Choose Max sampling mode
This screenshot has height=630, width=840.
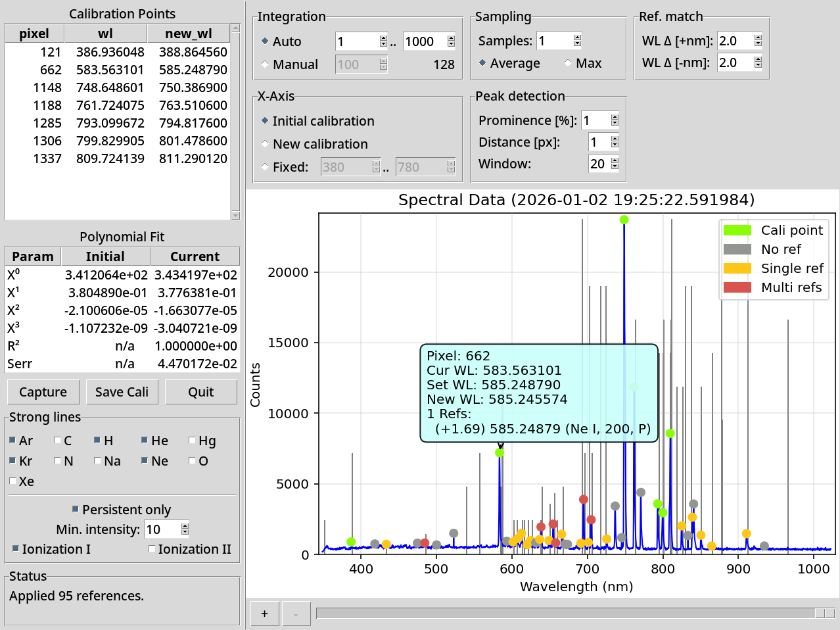click(x=568, y=63)
